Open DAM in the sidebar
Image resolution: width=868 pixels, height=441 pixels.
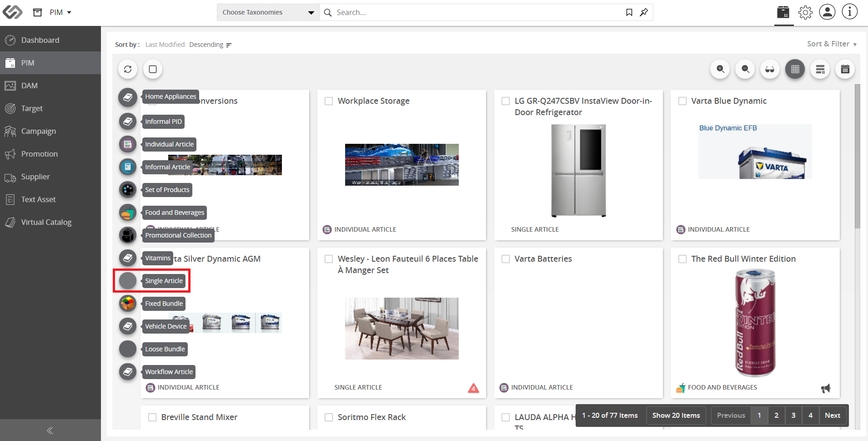(x=50, y=86)
